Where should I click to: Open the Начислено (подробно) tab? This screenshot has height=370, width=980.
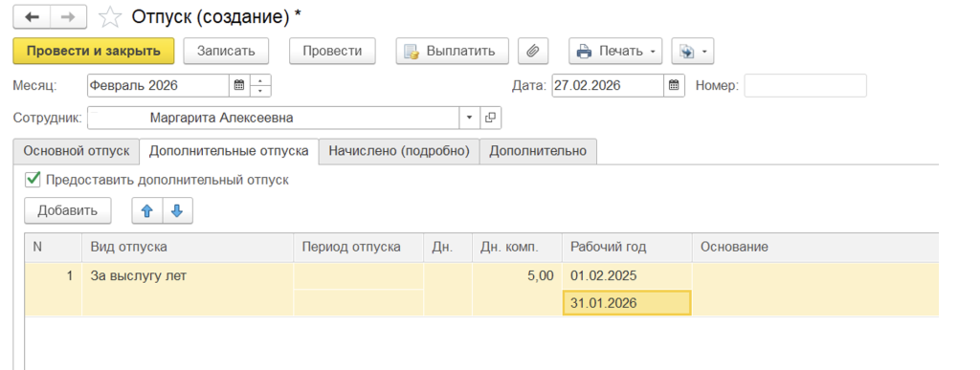click(399, 151)
